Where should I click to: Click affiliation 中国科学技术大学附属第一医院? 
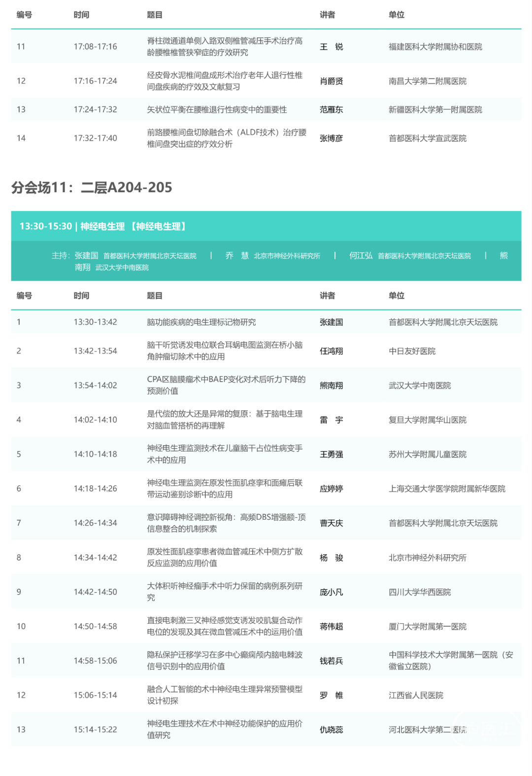[451, 660]
